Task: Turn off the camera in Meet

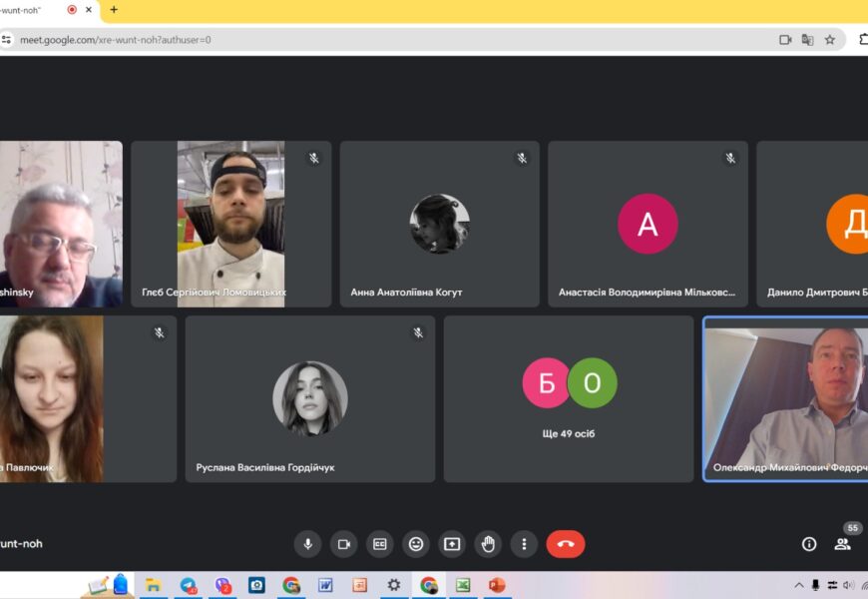Action: (344, 544)
